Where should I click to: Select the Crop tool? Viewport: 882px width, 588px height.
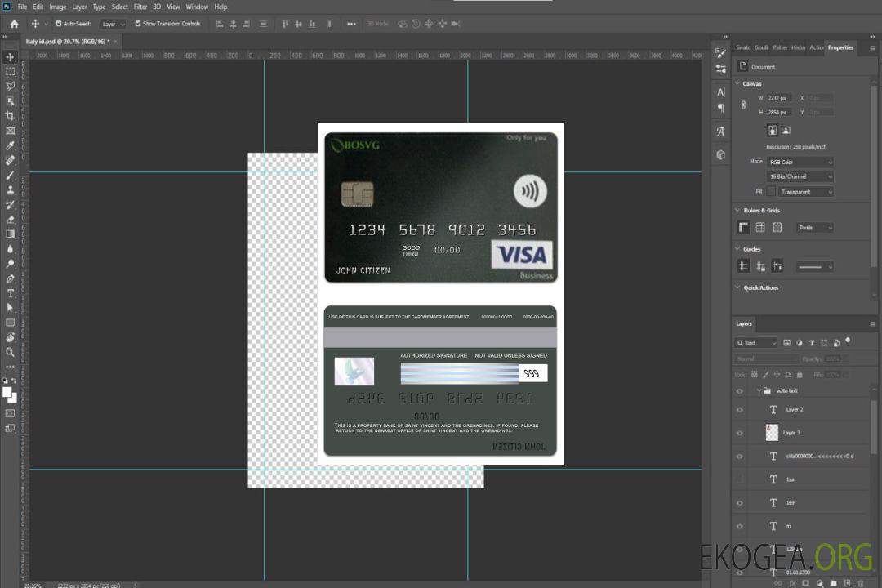coord(11,116)
